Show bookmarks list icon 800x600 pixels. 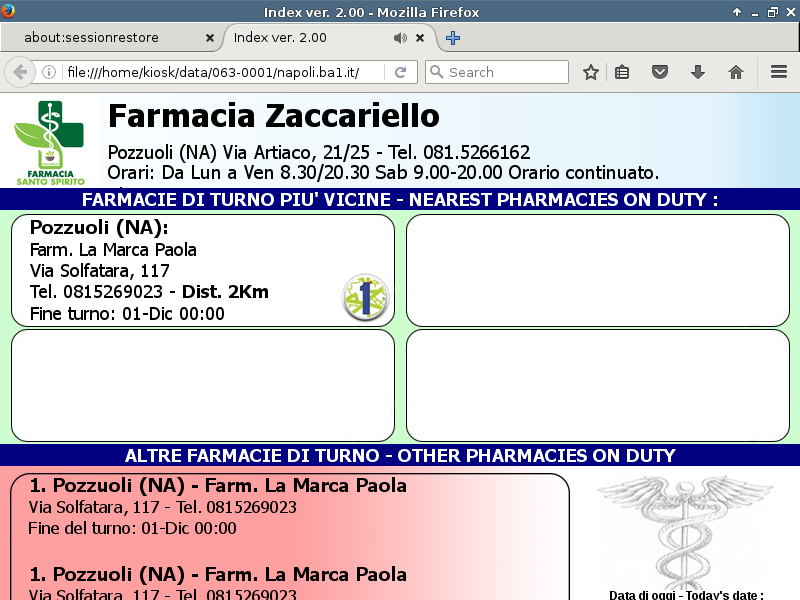622,72
